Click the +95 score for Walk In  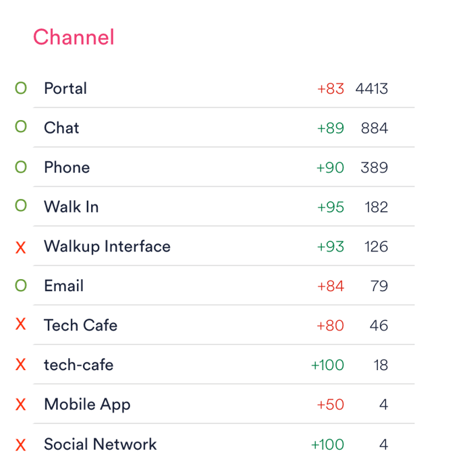click(331, 207)
